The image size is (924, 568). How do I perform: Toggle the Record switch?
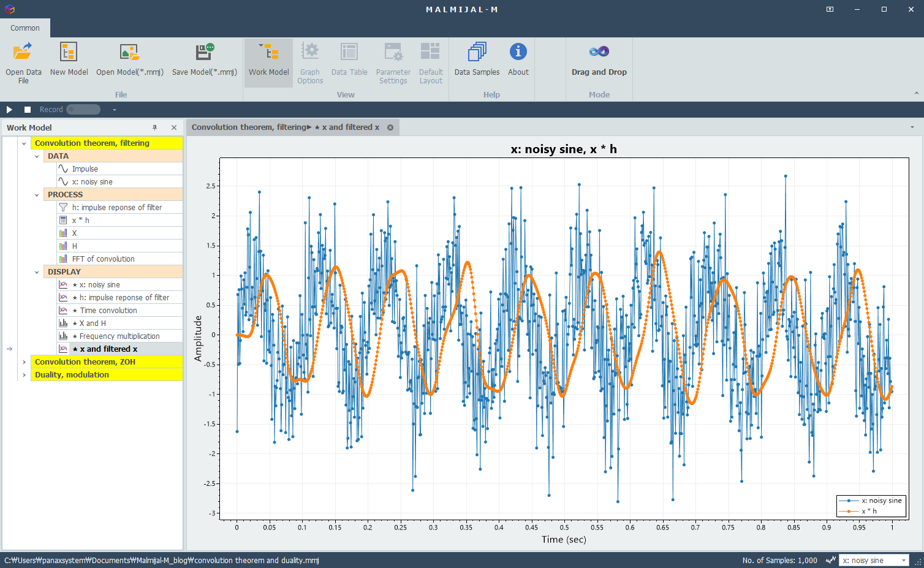[x=83, y=110]
